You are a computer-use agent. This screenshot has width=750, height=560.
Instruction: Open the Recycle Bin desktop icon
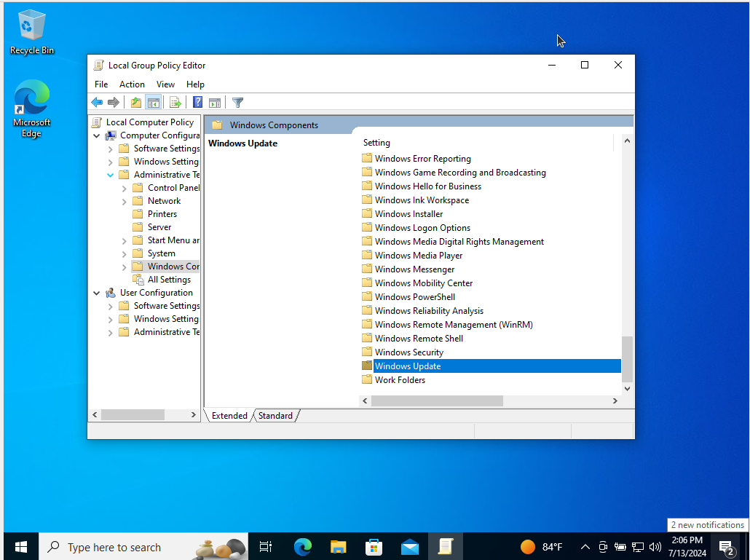tap(31, 32)
